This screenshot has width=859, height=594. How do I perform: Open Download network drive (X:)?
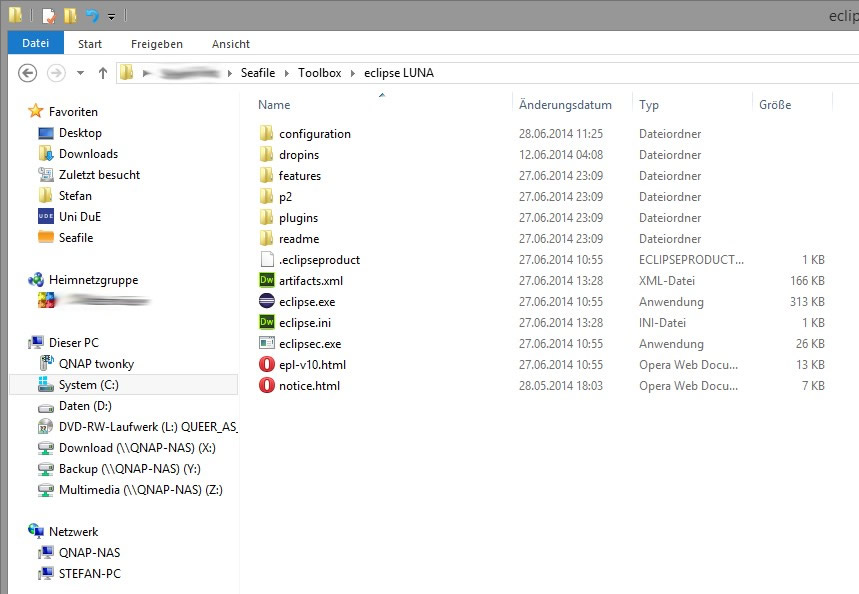tap(137, 448)
